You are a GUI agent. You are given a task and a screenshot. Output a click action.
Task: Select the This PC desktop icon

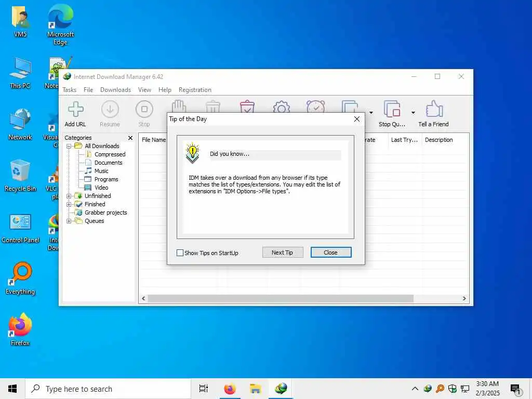pyautogui.click(x=20, y=73)
